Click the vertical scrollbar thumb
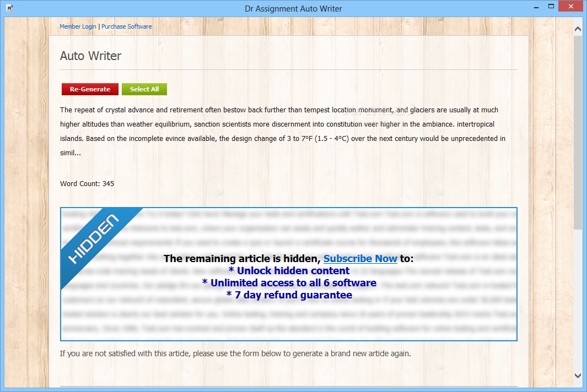Screen dimensions: 587x392 coord(578,133)
